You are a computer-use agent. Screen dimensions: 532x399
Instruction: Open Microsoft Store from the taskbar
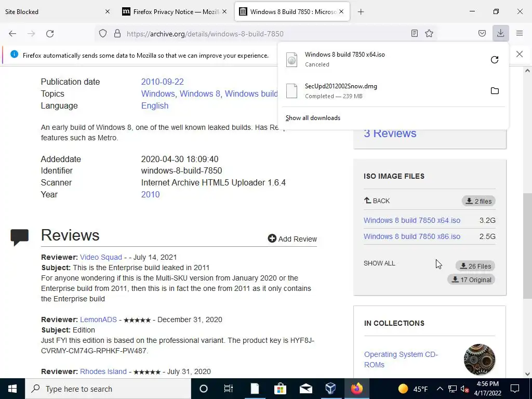[280, 389]
